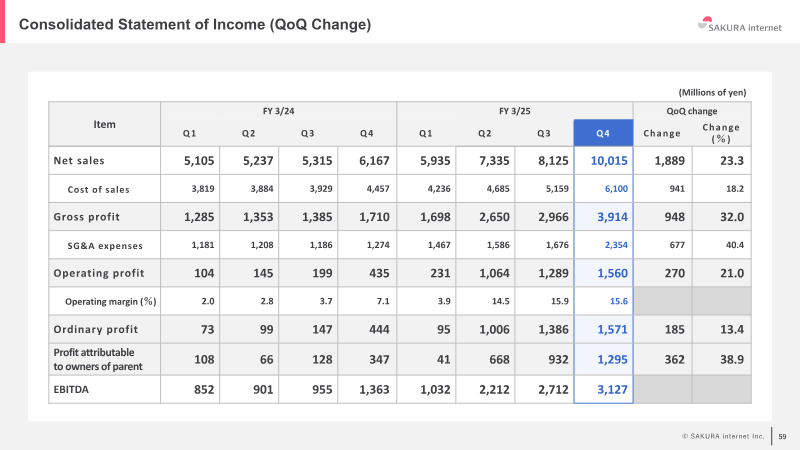The image size is (800, 450).
Task: Click the Net sales row label
Action: tap(79, 161)
